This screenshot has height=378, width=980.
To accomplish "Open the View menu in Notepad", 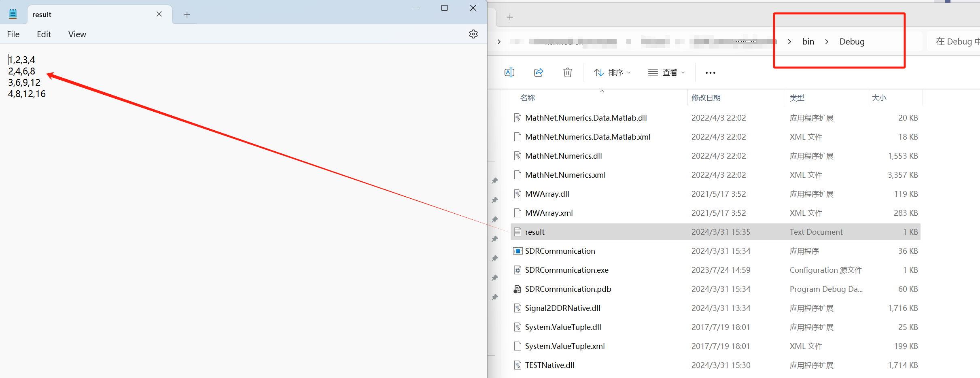I will 77,34.
